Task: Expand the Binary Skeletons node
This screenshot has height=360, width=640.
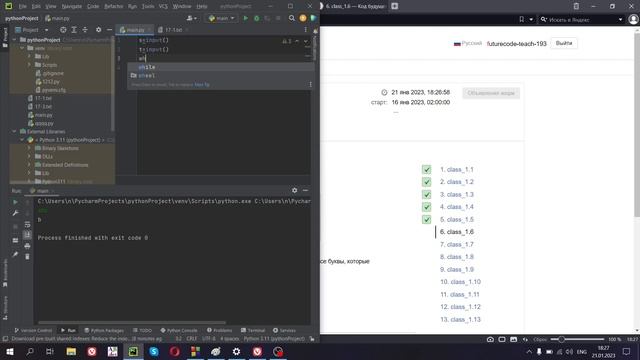Action: click(29, 148)
